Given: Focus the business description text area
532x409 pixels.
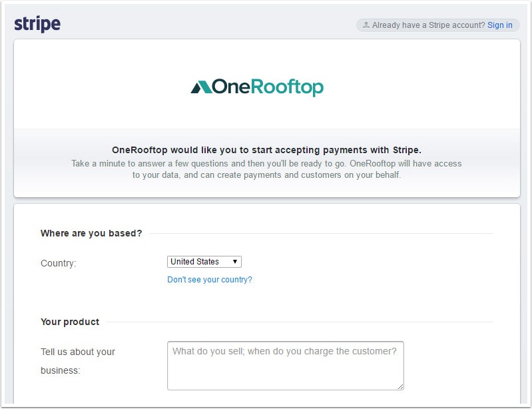Looking at the screenshot, I should pyautogui.click(x=286, y=366).
